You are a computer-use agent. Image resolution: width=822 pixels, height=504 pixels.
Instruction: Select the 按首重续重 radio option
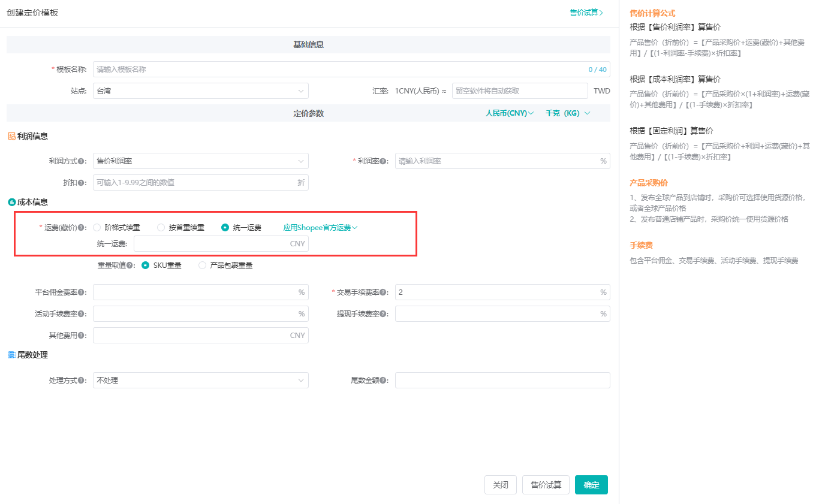(x=161, y=228)
